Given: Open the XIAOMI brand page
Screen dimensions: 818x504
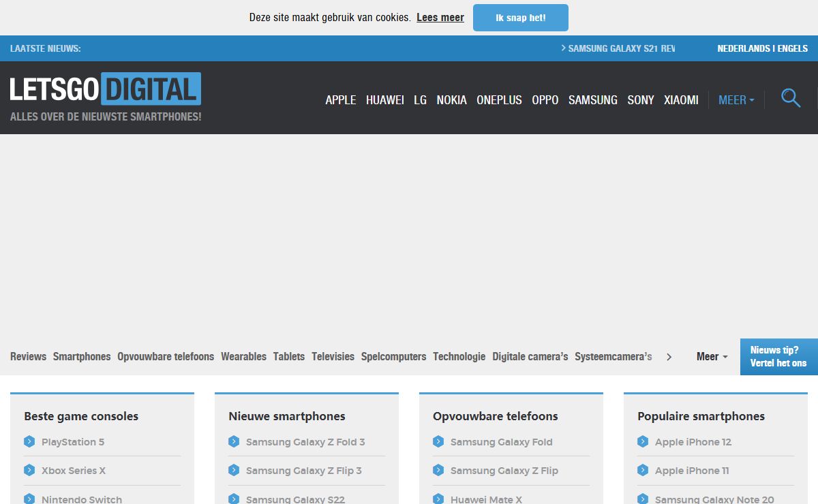Looking at the screenshot, I should [681, 100].
